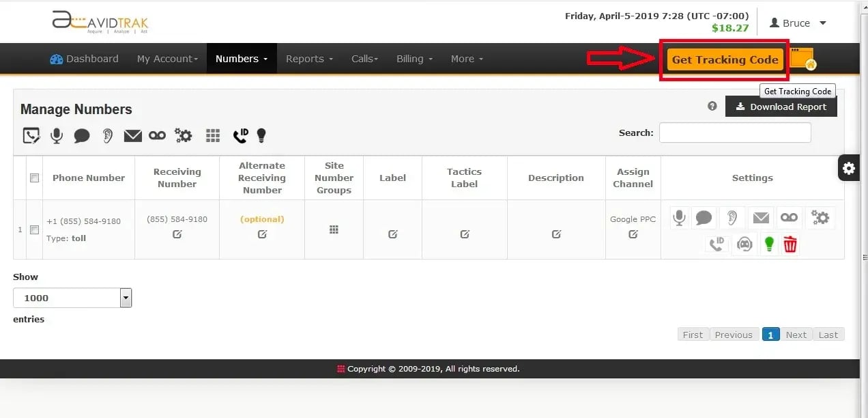
Task: Open caller ID icon in top toolbar
Action: tap(240, 135)
